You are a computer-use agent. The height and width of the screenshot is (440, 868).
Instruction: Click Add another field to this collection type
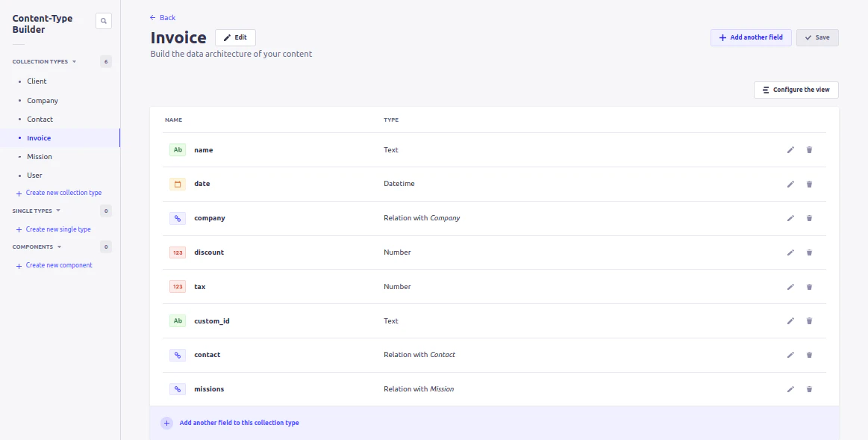(239, 422)
